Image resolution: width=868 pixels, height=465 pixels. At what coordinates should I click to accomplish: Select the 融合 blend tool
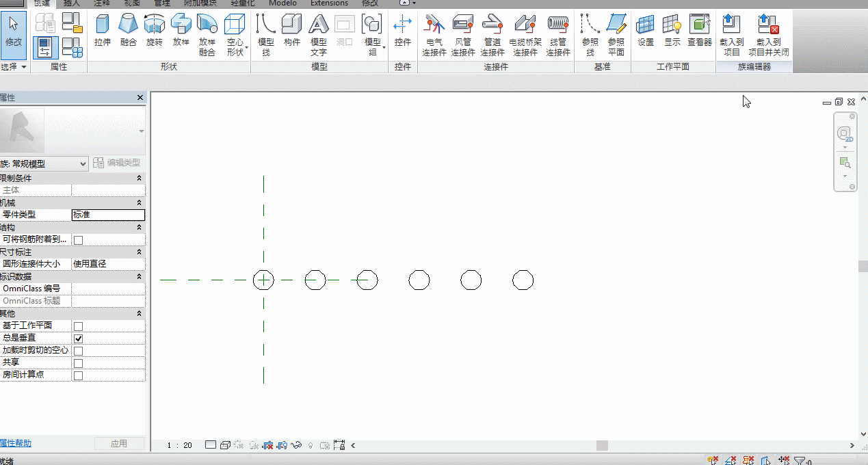pyautogui.click(x=128, y=31)
